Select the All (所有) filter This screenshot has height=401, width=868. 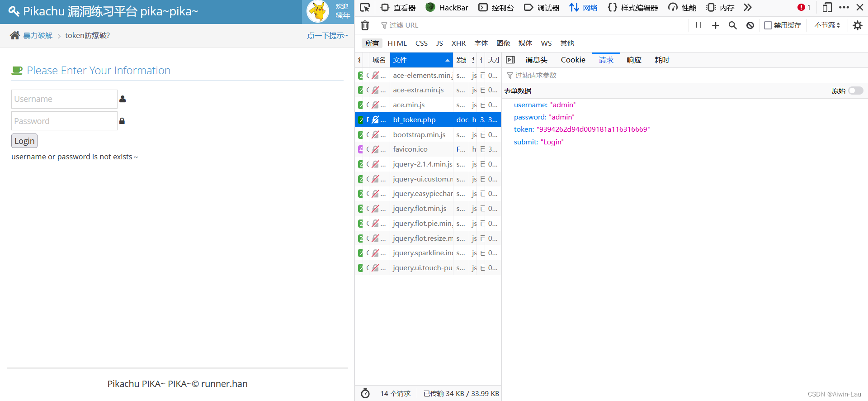click(x=372, y=43)
